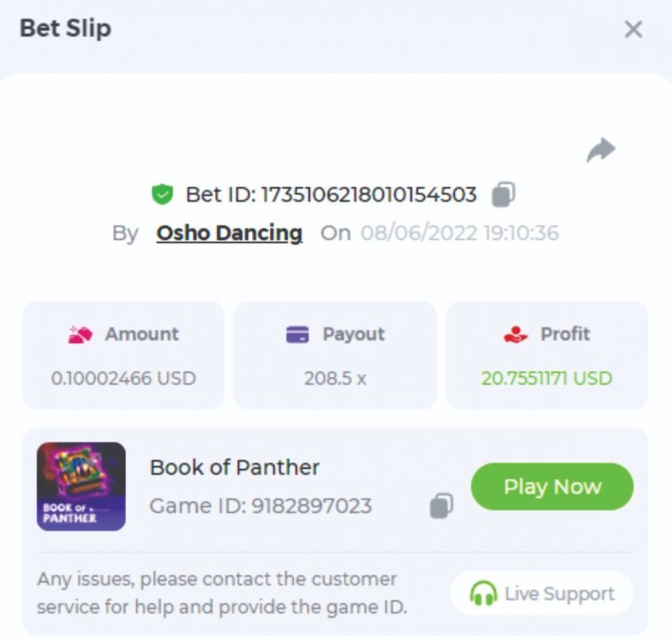Click the Book of Panther game title
Viewport: 672px width, 643px height.
click(x=234, y=467)
